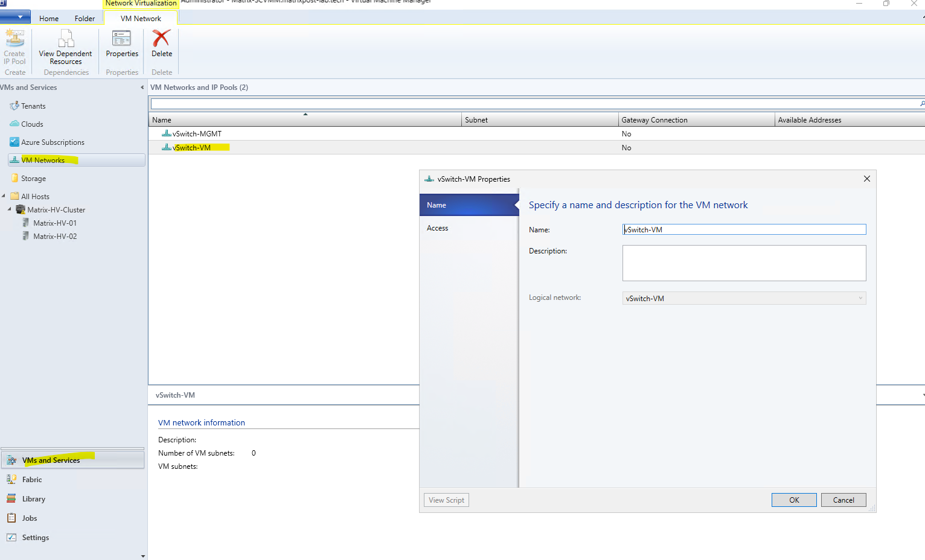Switch to the Home ribbon tab
Image resolution: width=925 pixels, height=560 pixels.
click(49, 18)
